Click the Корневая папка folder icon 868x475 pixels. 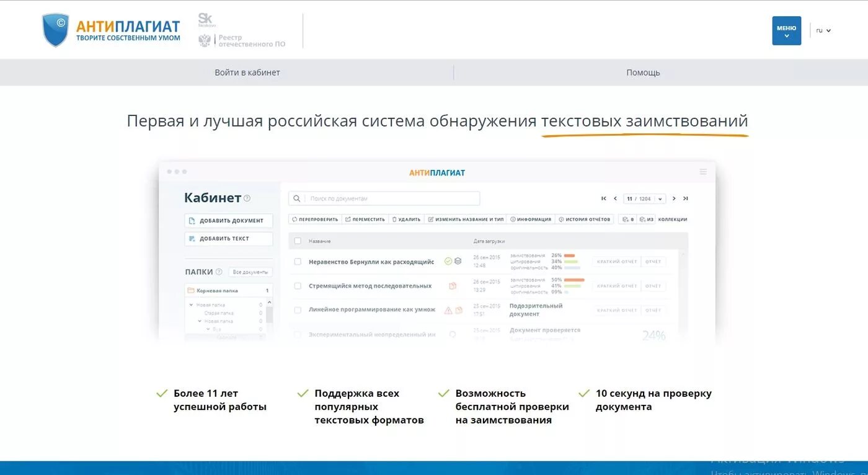191,290
